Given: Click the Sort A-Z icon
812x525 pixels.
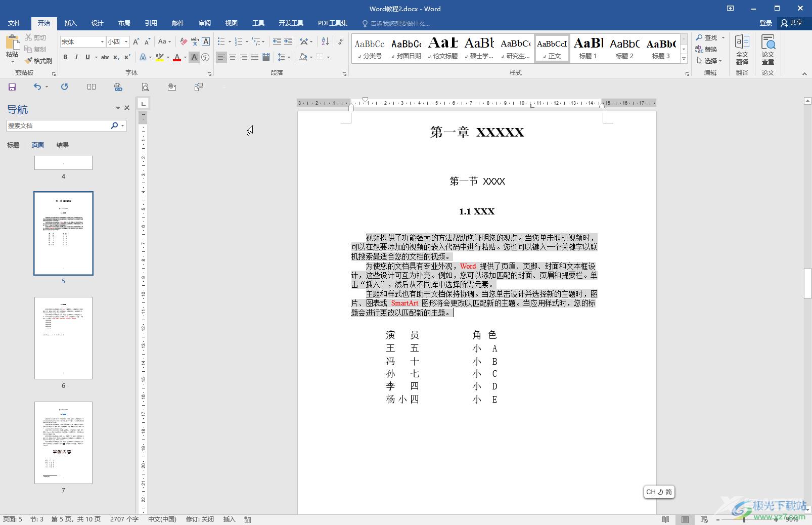Looking at the screenshot, I should [x=325, y=41].
